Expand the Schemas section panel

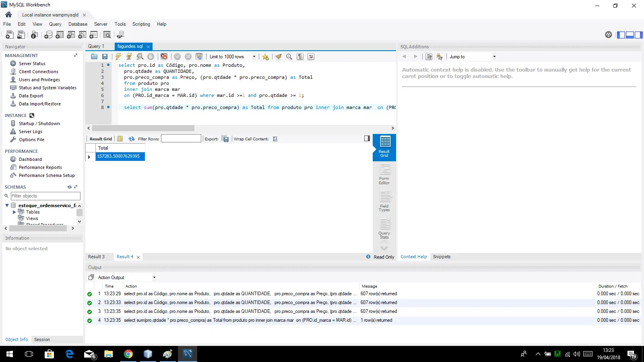[x=75, y=187]
